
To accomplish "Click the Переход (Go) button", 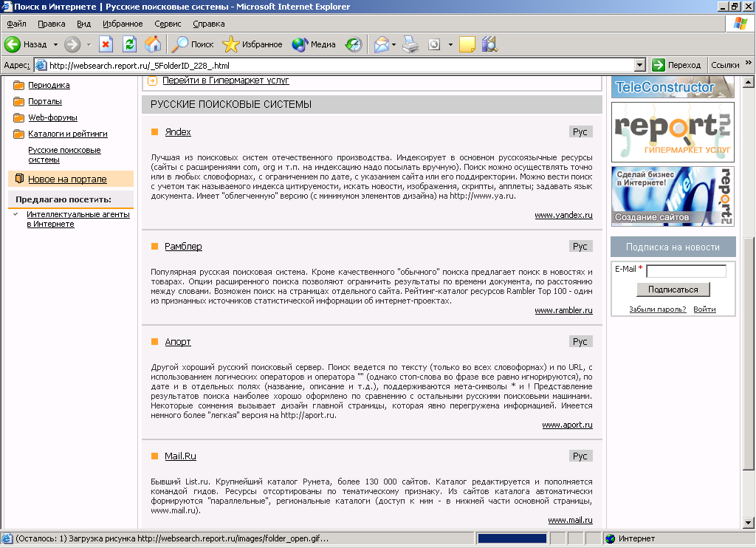I will [676, 65].
